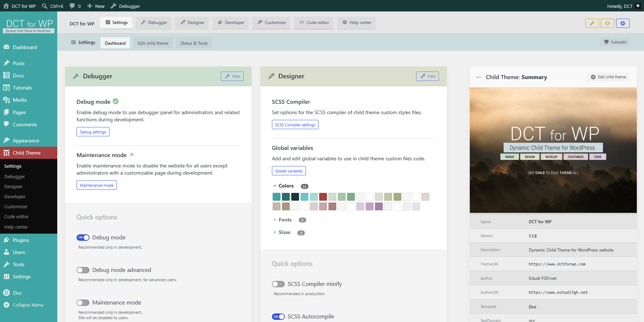Click the Global variables button

[289, 171]
